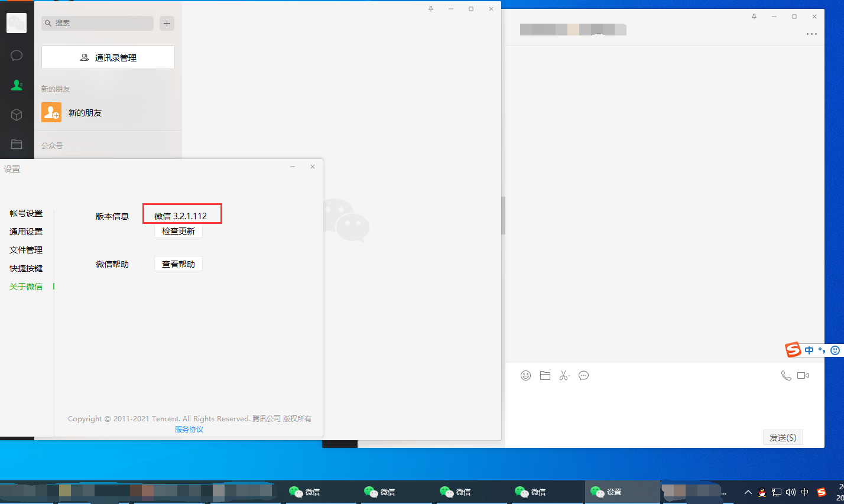
Task: Open volume speaker icon in system tray
Action: [x=791, y=492]
